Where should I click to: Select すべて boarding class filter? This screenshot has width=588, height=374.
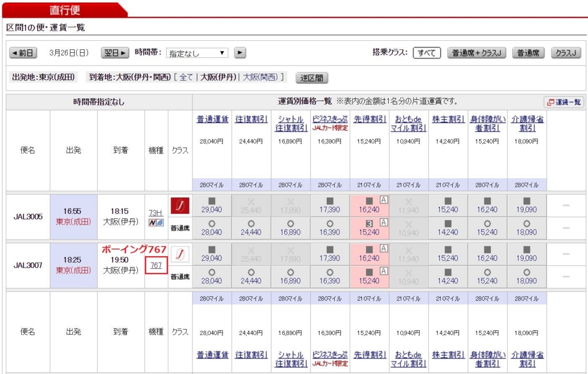tap(427, 53)
